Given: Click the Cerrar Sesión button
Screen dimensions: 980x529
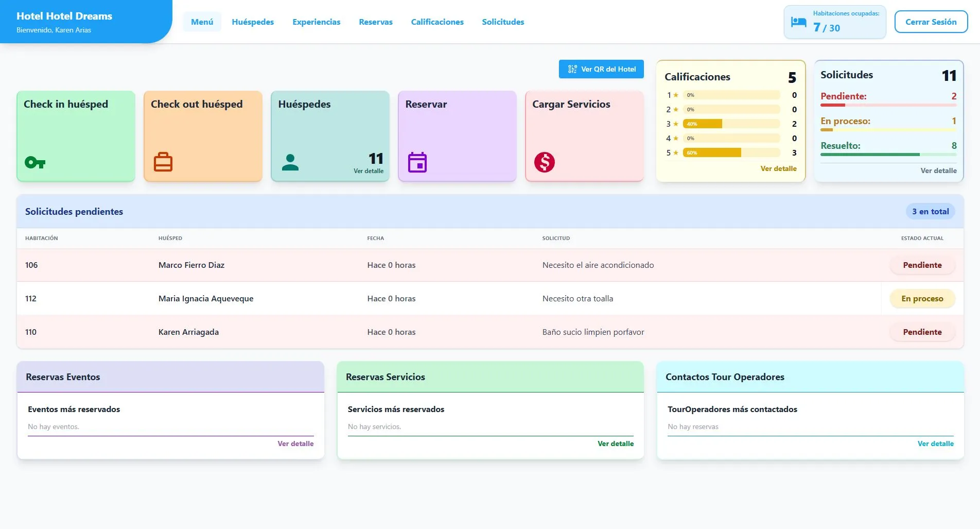Looking at the screenshot, I should 931,22.
